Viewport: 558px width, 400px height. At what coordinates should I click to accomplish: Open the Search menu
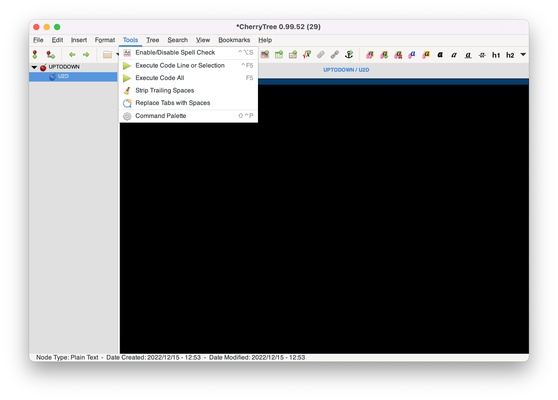tap(178, 40)
